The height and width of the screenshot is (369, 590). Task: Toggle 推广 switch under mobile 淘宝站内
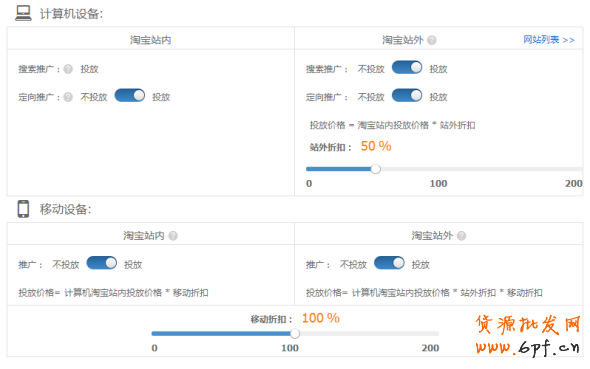tap(102, 263)
